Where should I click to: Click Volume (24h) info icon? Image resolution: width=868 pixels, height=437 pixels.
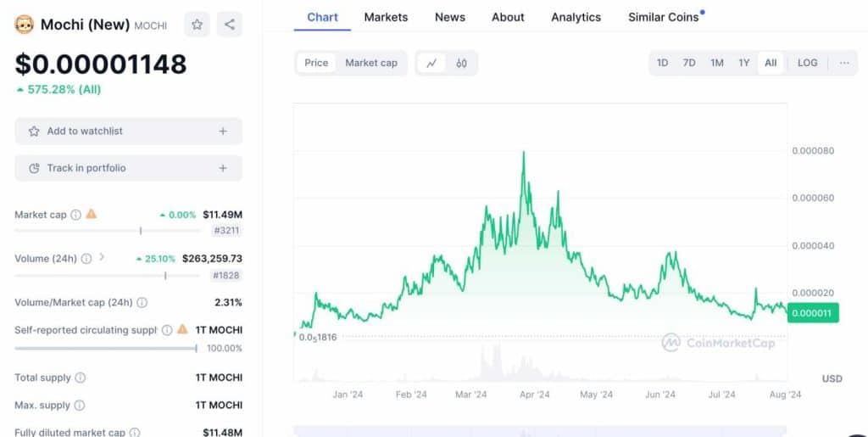(x=86, y=259)
